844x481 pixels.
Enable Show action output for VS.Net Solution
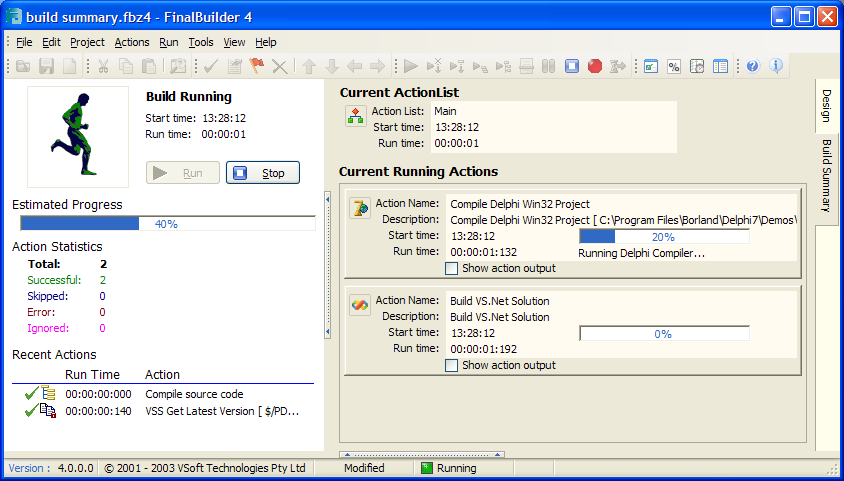pos(452,365)
